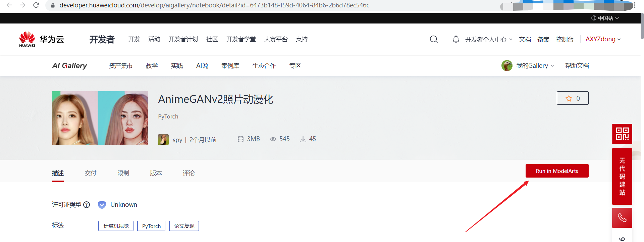Click the globe region icon
Screen dimensions: 644x242
click(x=594, y=18)
